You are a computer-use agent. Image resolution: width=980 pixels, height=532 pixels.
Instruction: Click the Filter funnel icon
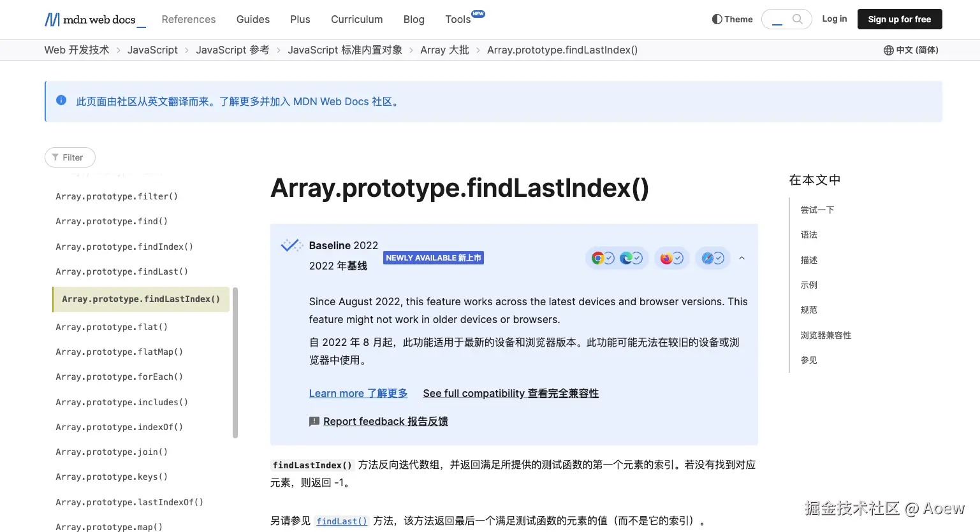[x=55, y=157]
